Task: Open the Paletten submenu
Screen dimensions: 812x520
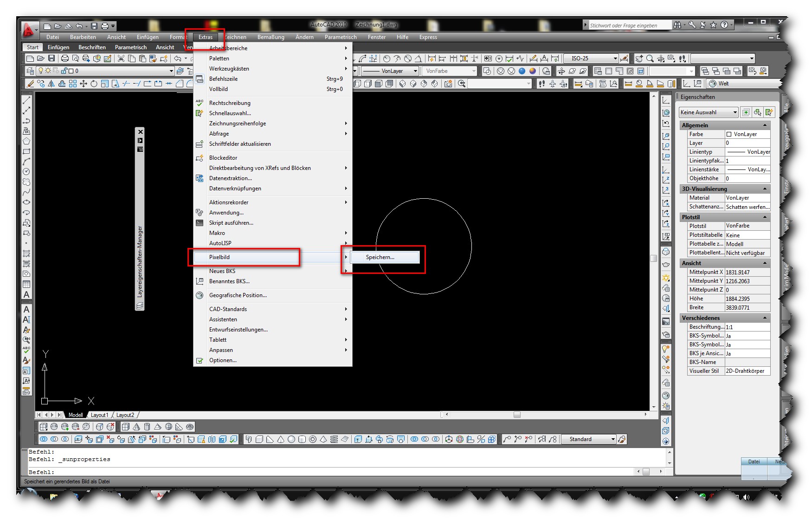Action: (273, 58)
